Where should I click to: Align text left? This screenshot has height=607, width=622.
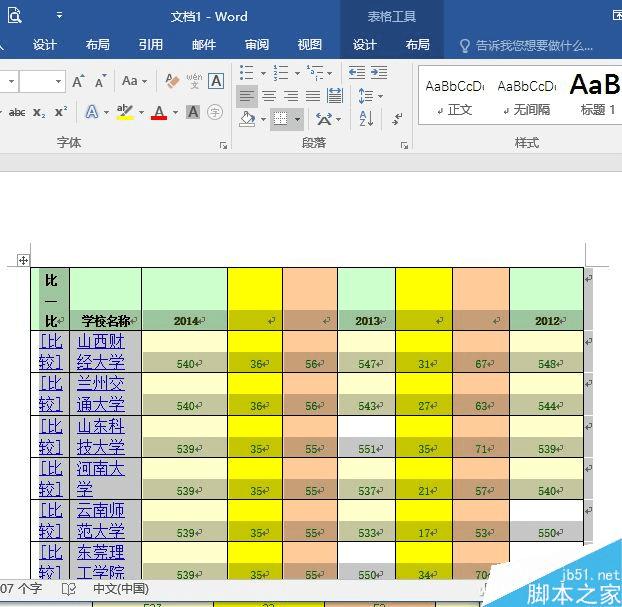(247, 96)
